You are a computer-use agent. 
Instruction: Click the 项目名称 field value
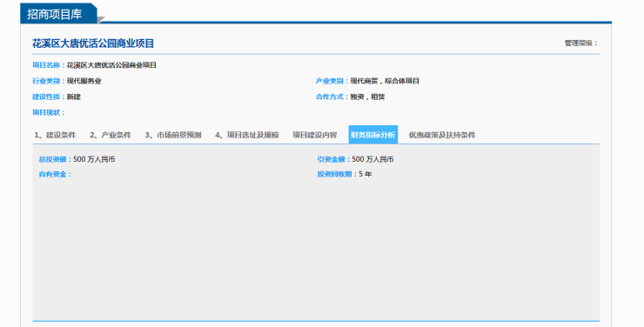pos(111,65)
